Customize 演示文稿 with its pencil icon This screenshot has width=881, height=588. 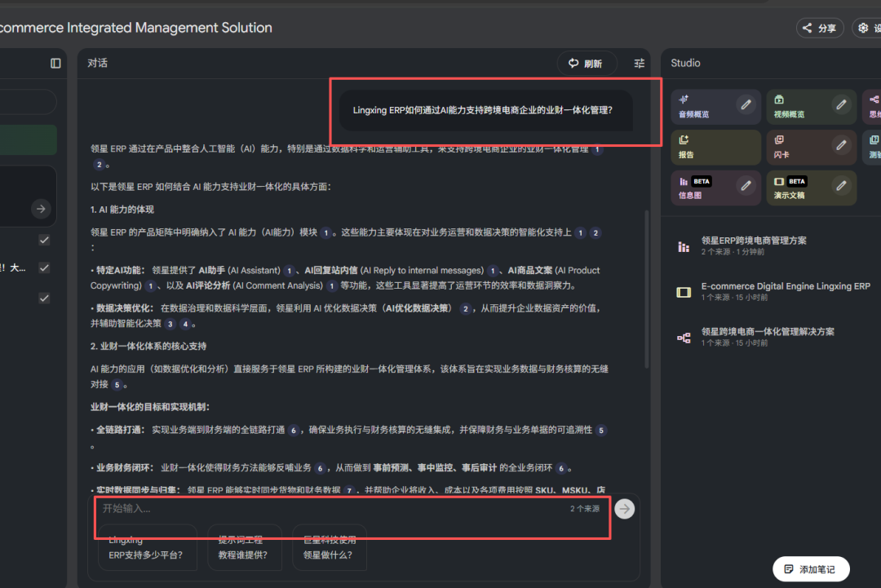click(841, 186)
